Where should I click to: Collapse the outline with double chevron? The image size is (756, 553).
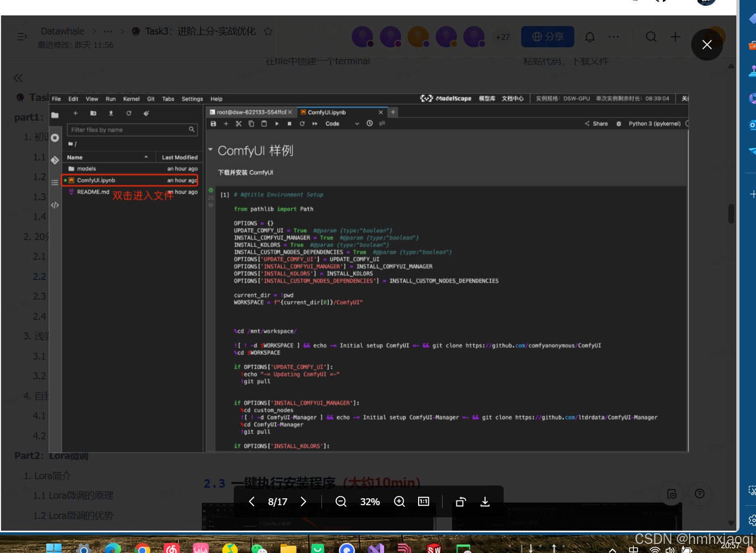coord(18,78)
